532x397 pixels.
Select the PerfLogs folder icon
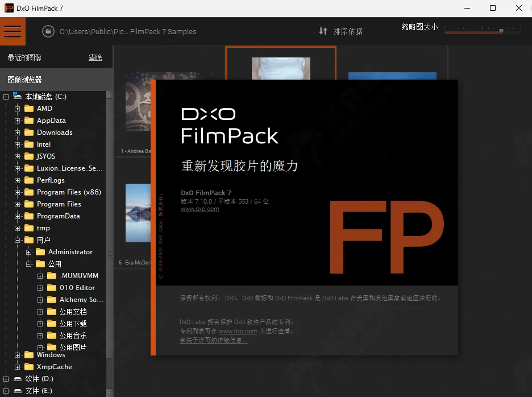29,180
